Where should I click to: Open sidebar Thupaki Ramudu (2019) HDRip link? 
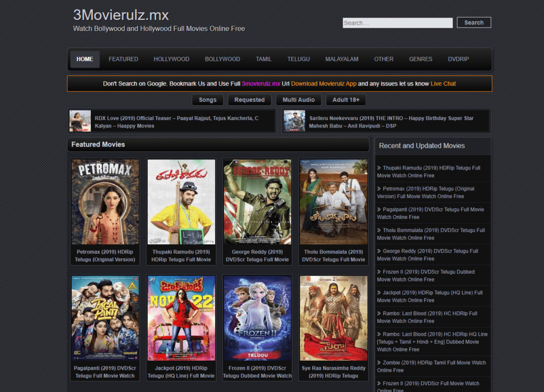[429, 172]
